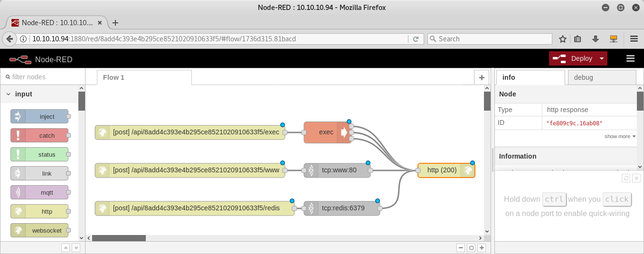Show Firefox bookmarks list
Screen dimensions: 644x254
578,39
